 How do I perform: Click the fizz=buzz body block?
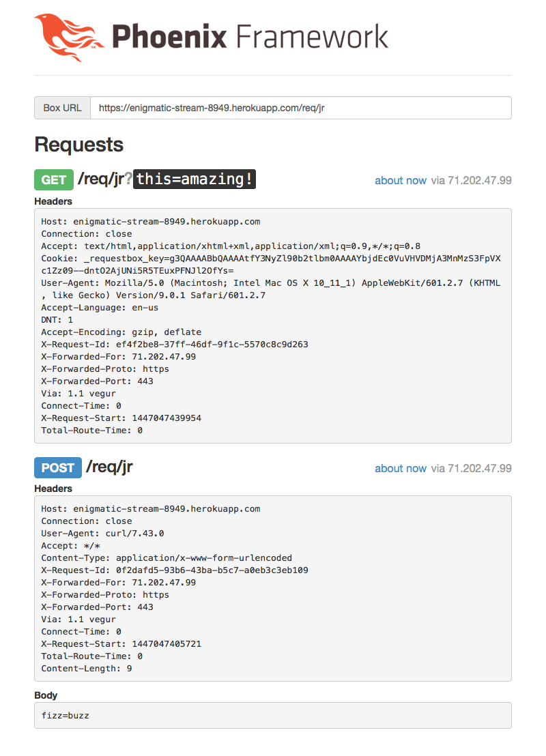click(x=273, y=716)
